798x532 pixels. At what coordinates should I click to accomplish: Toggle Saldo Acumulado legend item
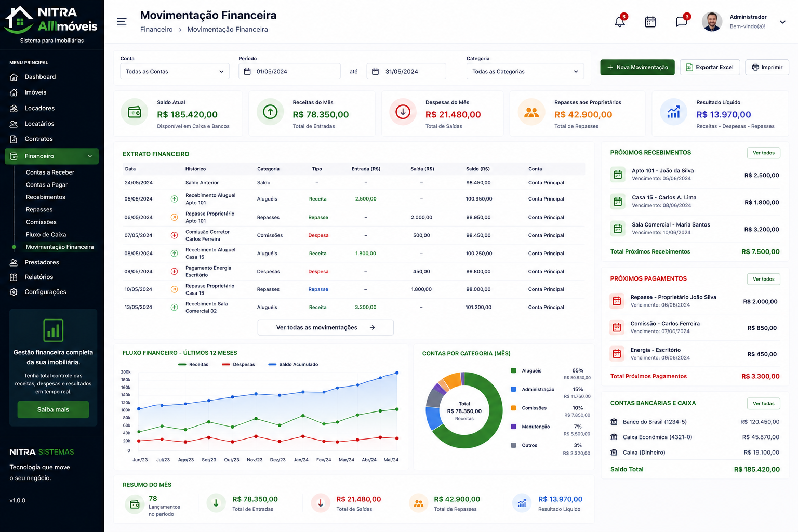point(293,364)
